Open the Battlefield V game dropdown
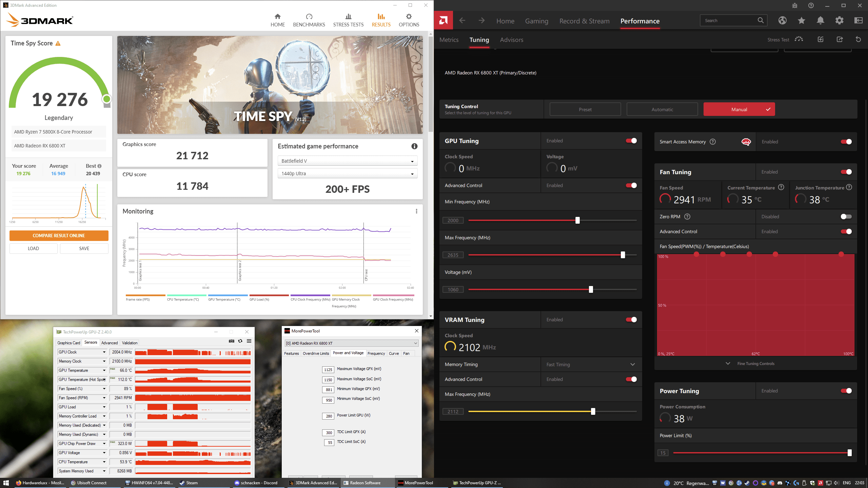 [347, 161]
